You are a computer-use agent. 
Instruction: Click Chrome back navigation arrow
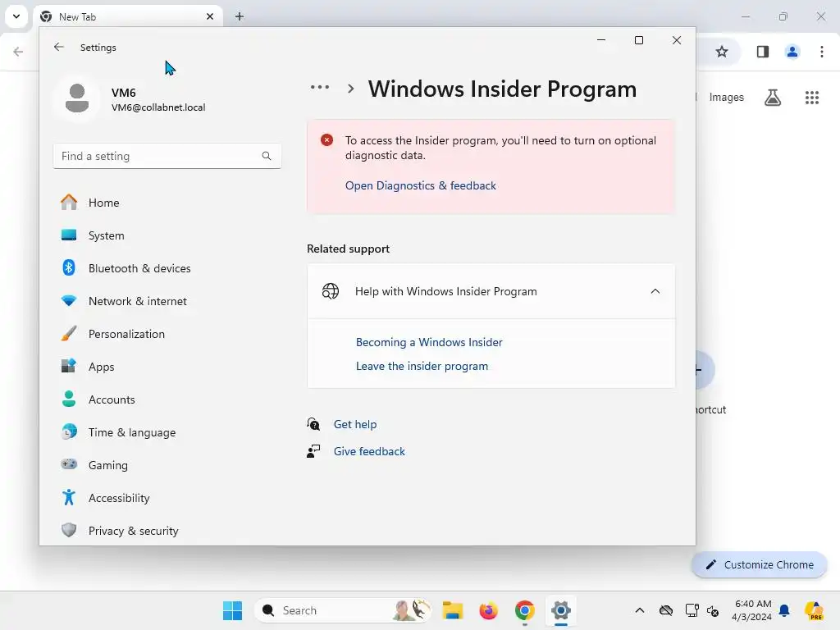(x=18, y=52)
